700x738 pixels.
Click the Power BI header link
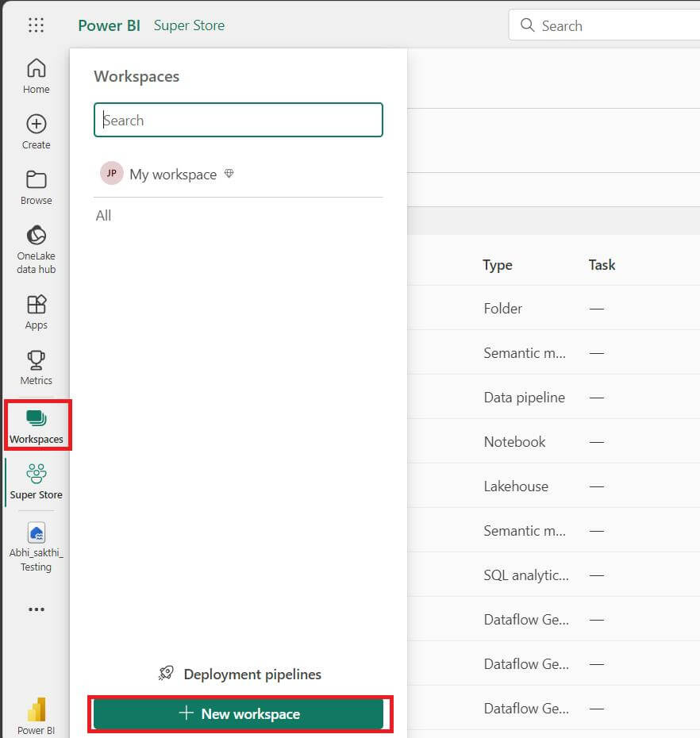tap(110, 25)
